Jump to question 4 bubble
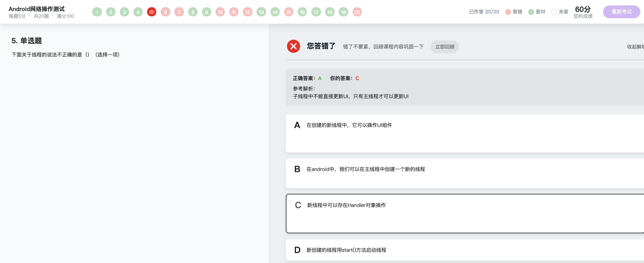 click(138, 12)
